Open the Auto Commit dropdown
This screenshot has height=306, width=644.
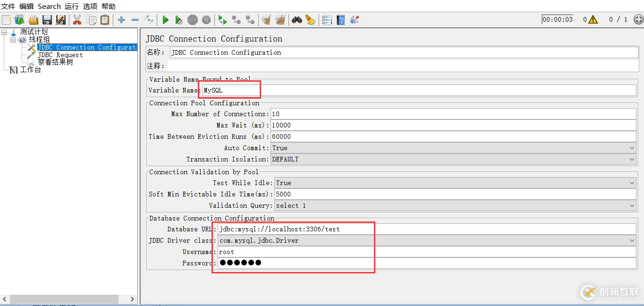point(453,148)
